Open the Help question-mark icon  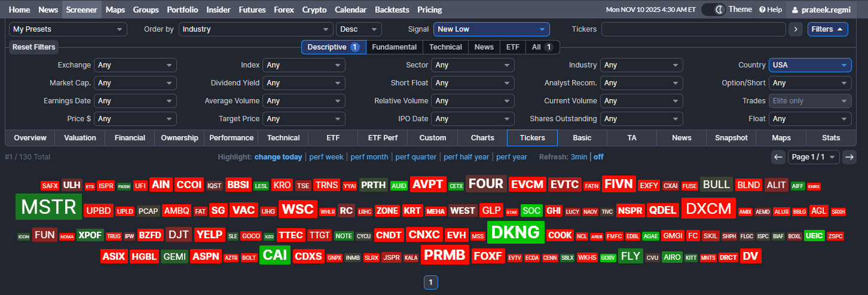click(x=762, y=10)
